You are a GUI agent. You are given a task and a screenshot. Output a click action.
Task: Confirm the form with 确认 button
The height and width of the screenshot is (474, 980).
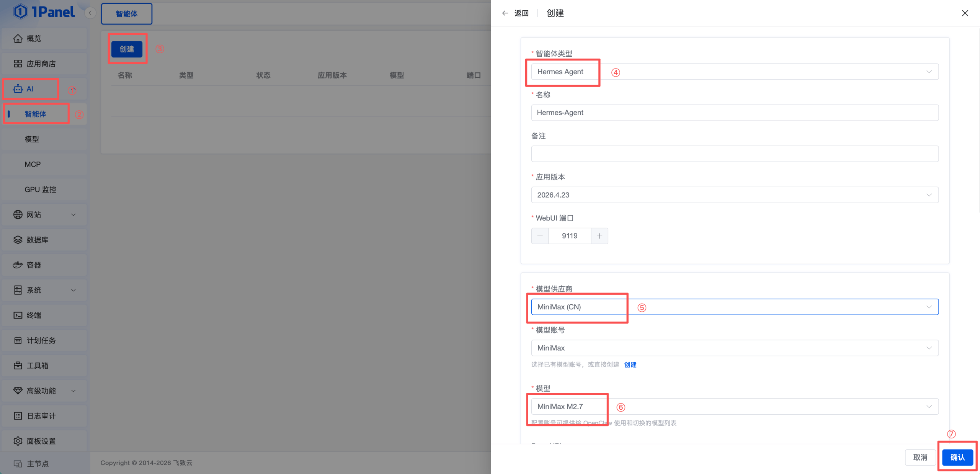[x=957, y=457]
